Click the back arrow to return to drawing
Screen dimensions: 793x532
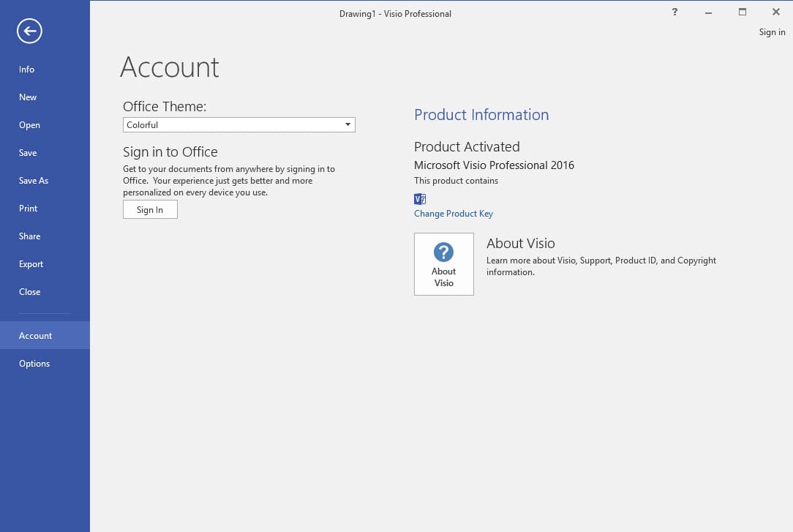(29, 31)
